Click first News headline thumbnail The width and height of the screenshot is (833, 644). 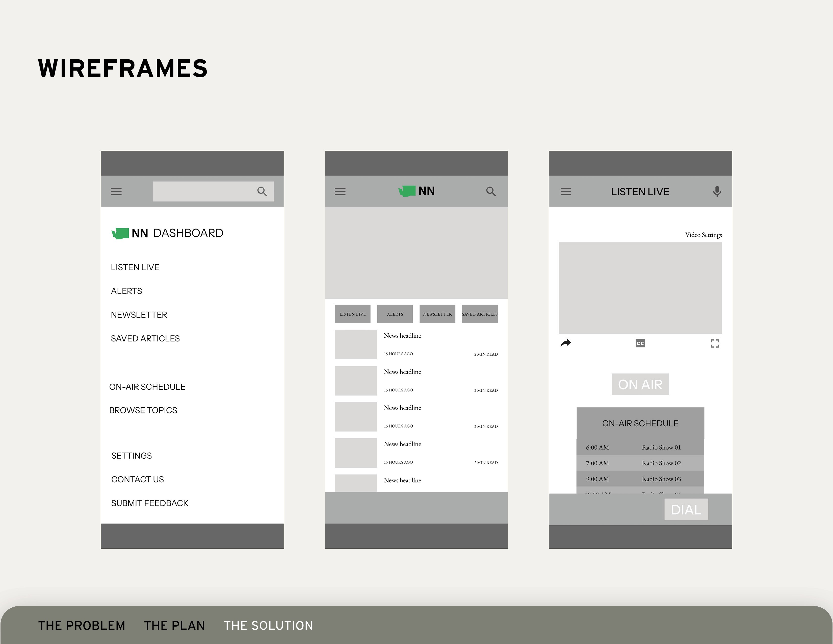pyautogui.click(x=355, y=344)
